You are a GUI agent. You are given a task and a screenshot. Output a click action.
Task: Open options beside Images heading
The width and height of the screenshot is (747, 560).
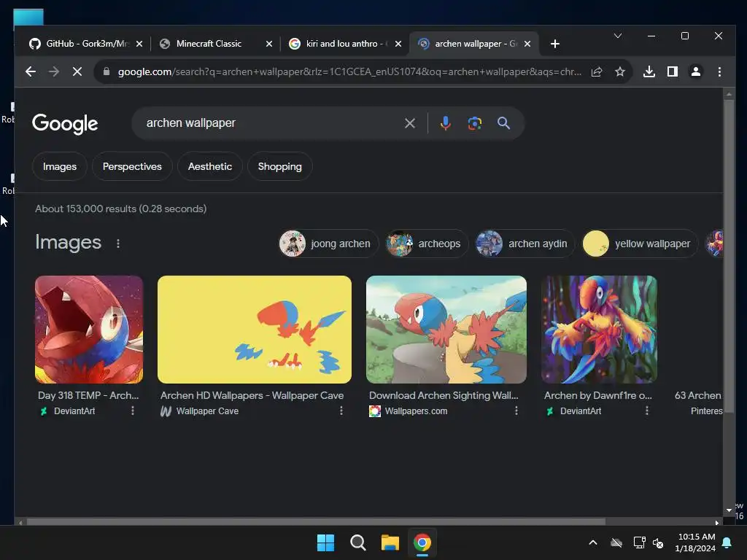118,244
